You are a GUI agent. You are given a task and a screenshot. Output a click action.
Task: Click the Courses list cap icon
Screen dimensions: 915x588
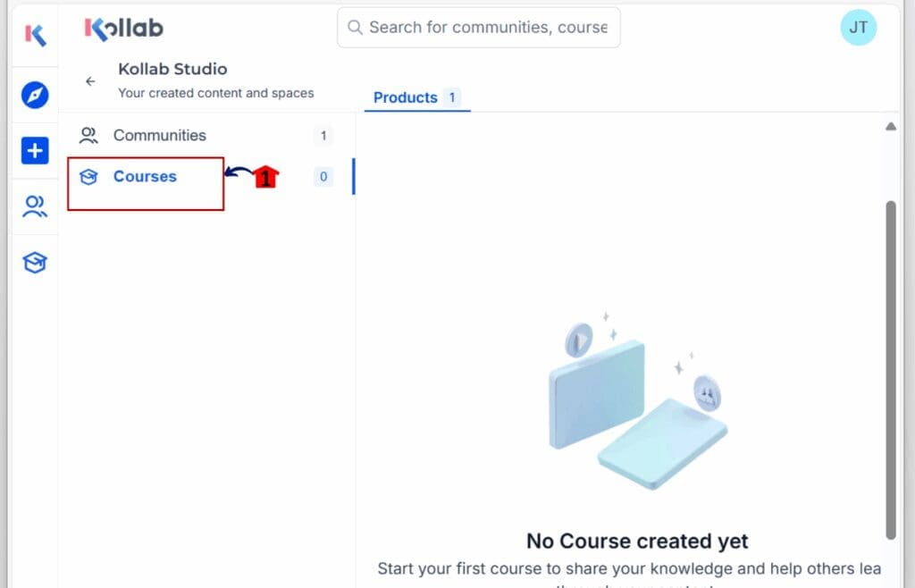coord(88,177)
